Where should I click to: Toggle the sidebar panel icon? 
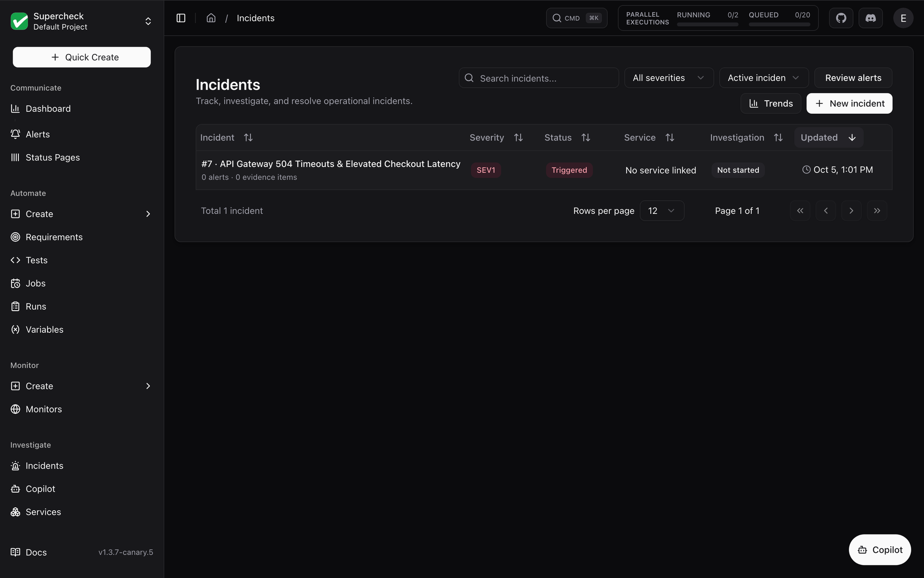click(x=181, y=18)
